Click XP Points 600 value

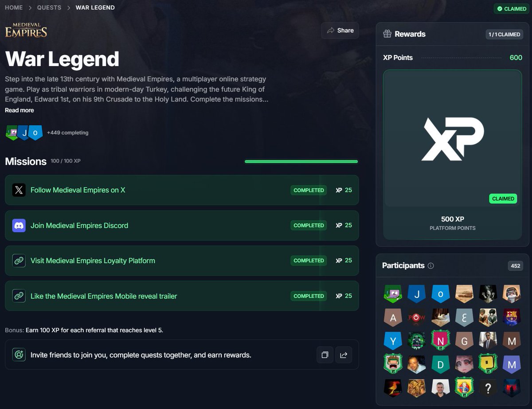[516, 58]
